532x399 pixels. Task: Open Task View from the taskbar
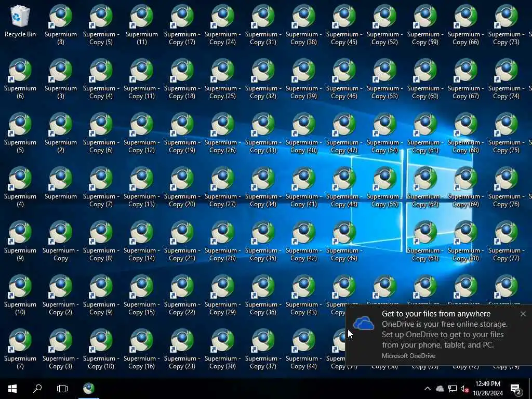coord(62,389)
